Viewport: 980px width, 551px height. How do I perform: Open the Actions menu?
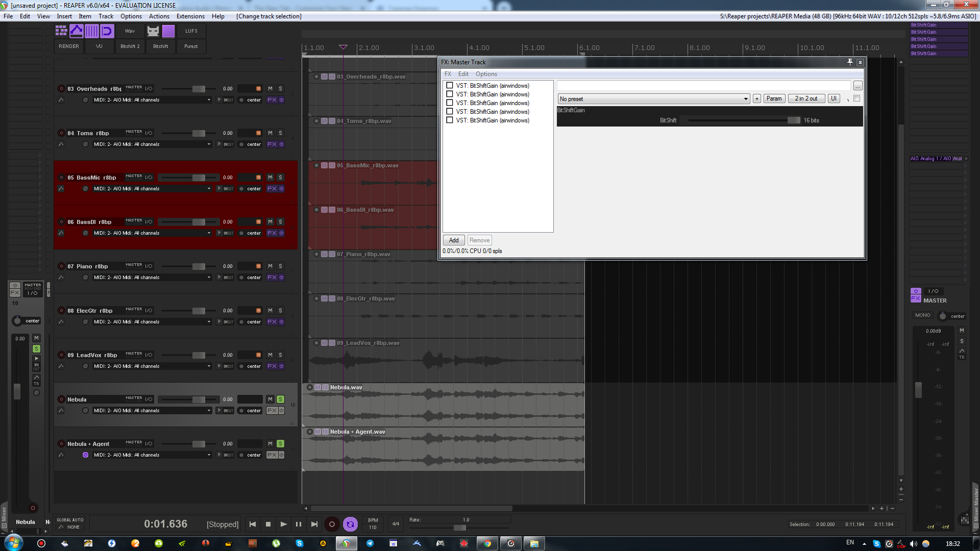[159, 16]
